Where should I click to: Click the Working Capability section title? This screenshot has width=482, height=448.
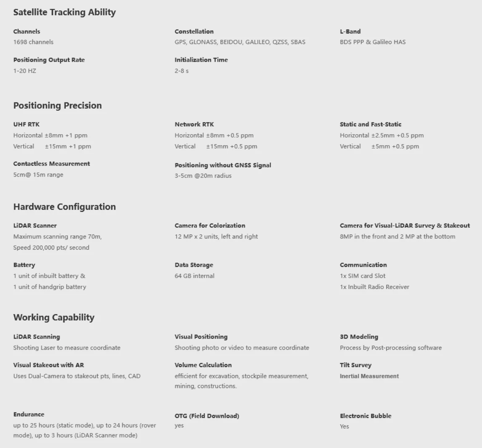pyautogui.click(x=54, y=318)
